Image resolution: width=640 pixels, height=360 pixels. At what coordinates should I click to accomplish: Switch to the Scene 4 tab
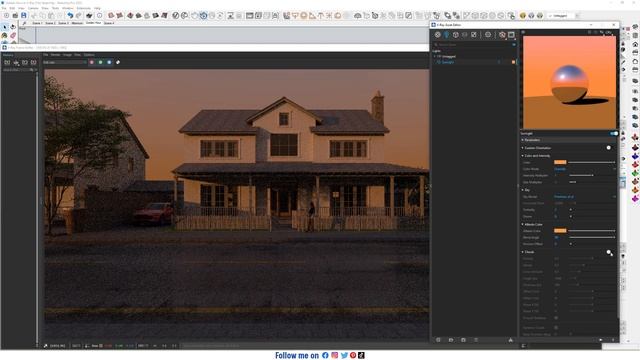(109, 23)
